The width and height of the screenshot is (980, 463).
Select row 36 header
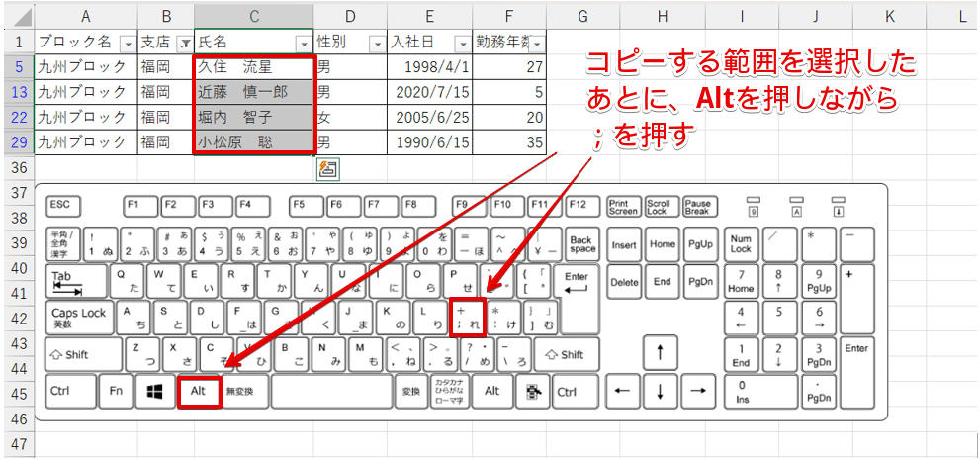pyautogui.click(x=18, y=167)
